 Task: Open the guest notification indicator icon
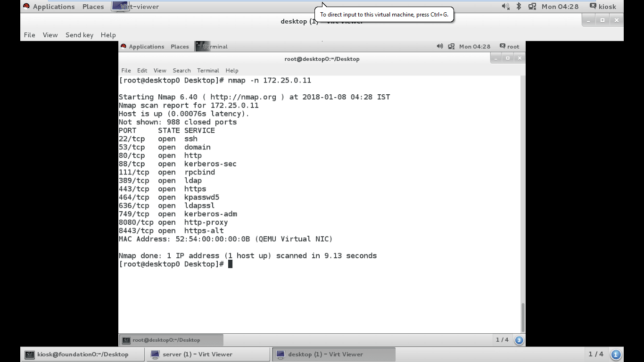[x=519, y=340]
